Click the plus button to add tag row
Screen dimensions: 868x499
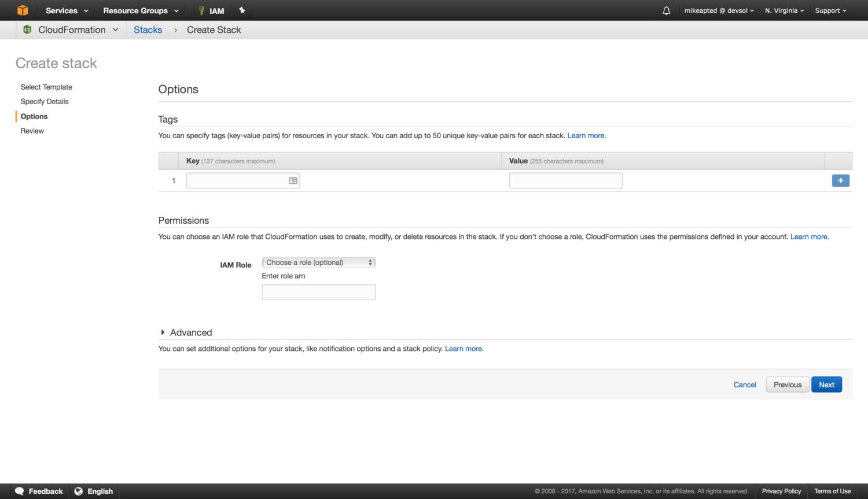(x=840, y=180)
